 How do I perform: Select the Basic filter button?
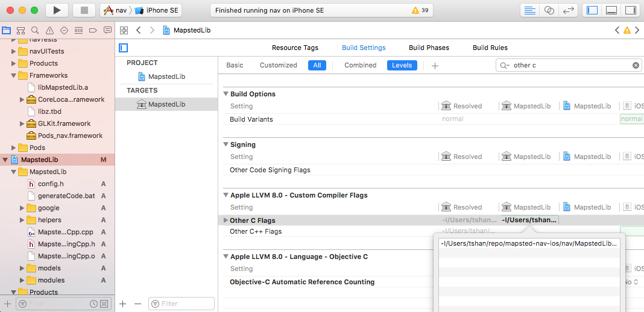point(235,65)
